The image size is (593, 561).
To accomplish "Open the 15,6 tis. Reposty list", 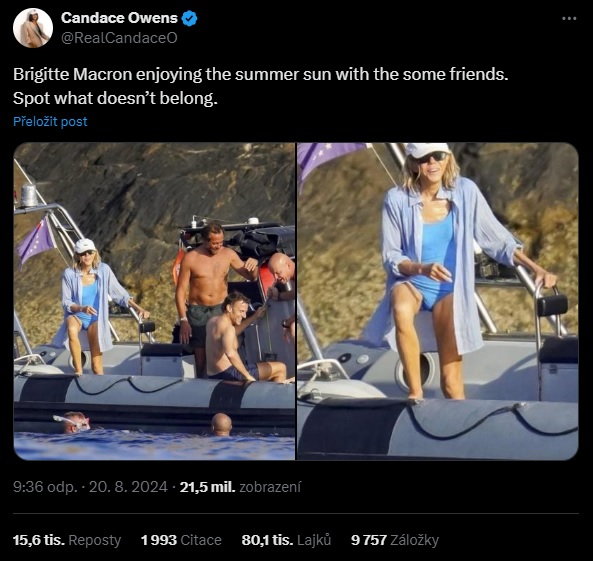I will 67,540.
